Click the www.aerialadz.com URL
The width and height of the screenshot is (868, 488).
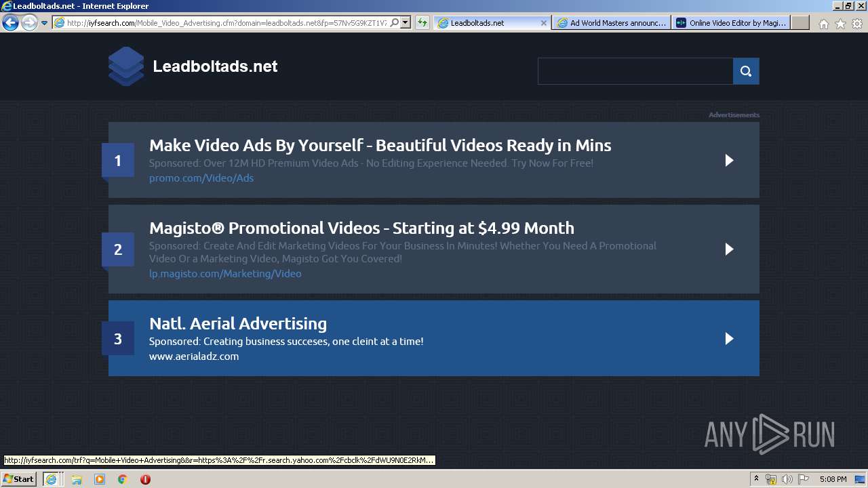(194, 357)
